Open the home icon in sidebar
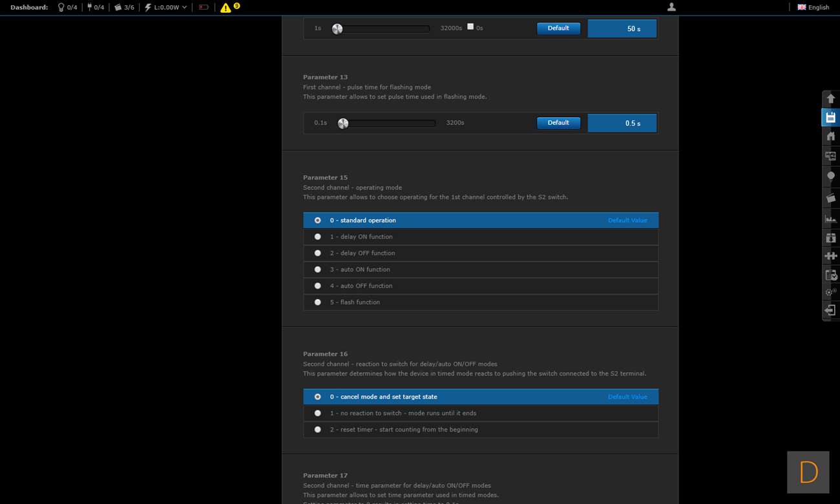 [830, 136]
